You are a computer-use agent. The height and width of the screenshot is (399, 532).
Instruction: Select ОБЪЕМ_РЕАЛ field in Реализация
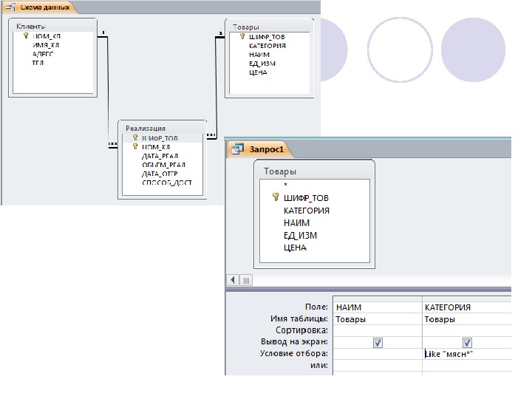pos(163,165)
